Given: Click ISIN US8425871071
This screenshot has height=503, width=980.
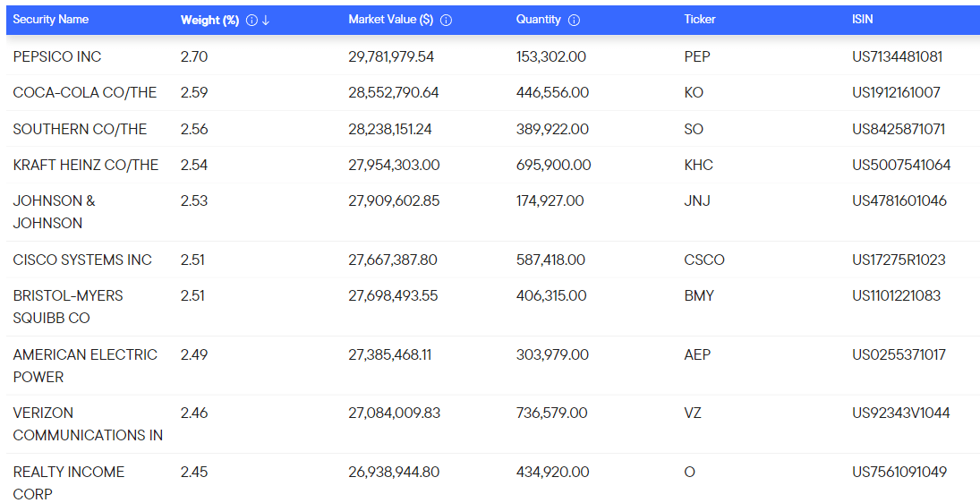Looking at the screenshot, I should pos(899,130).
